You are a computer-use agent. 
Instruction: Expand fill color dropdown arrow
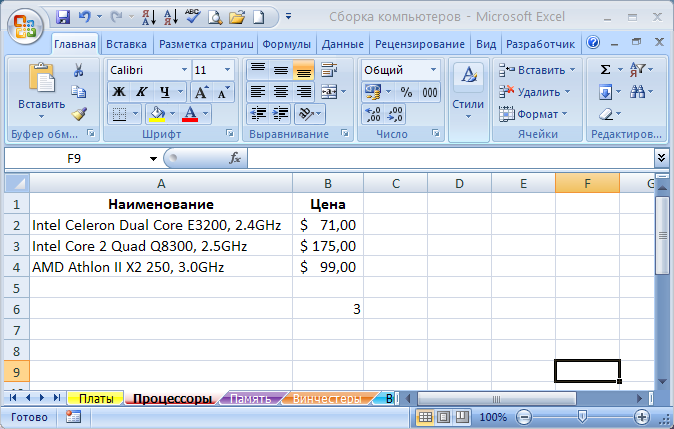click(172, 114)
